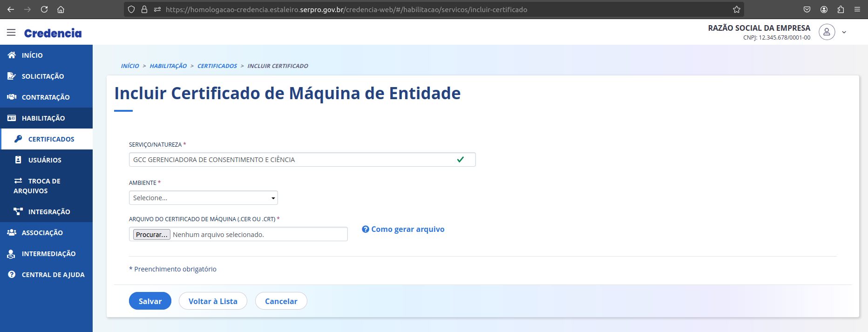Collapse the HABILITAÇÃO sidebar section

click(x=47, y=118)
